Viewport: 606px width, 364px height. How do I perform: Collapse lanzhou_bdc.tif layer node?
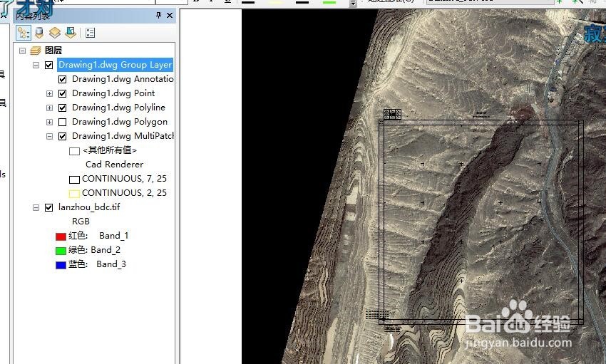click(x=36, y=208)
